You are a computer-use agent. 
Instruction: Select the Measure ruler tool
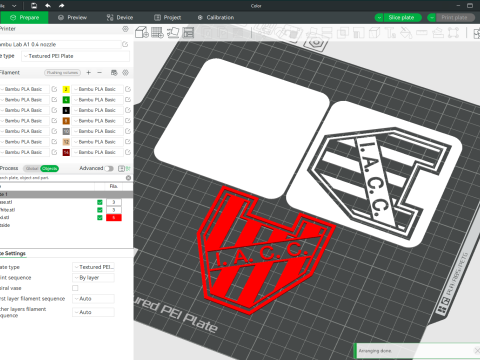click(422, 33)
